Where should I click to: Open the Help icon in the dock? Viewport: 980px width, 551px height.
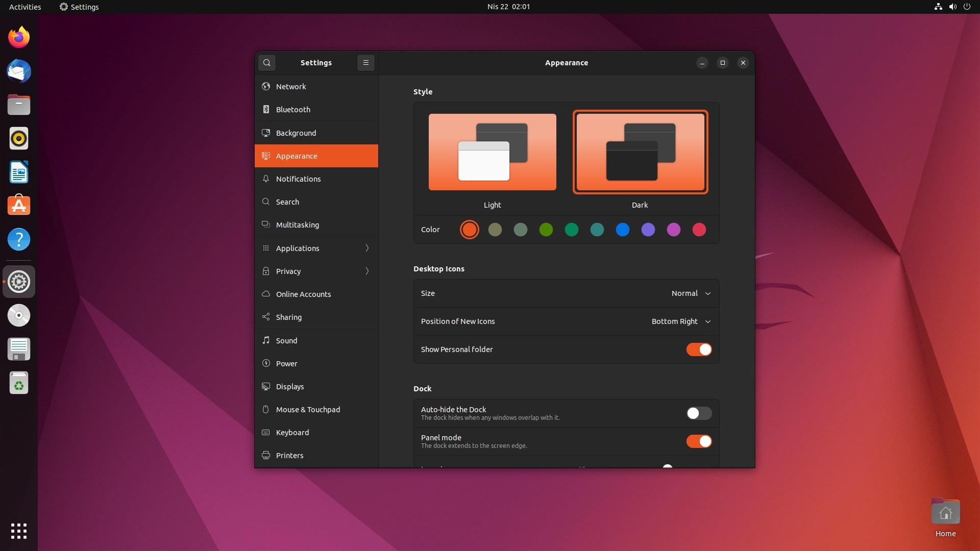pyautogui.click(x=19, y=239)
